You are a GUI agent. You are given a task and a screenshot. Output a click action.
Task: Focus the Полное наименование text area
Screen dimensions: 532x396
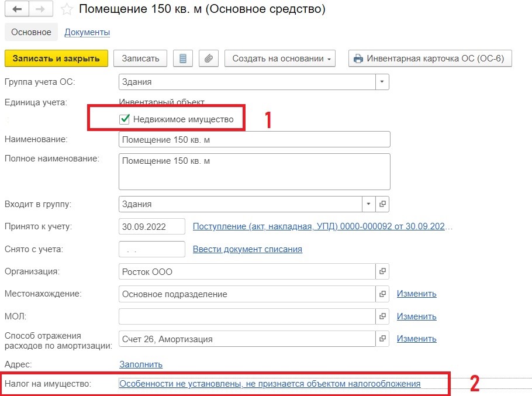pos(254,172)
